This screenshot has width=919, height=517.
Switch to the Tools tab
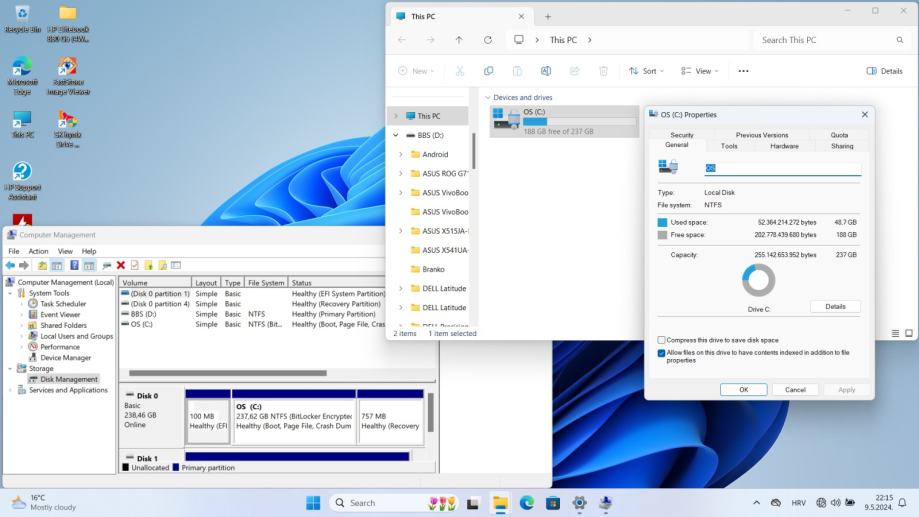coord(729,146)
